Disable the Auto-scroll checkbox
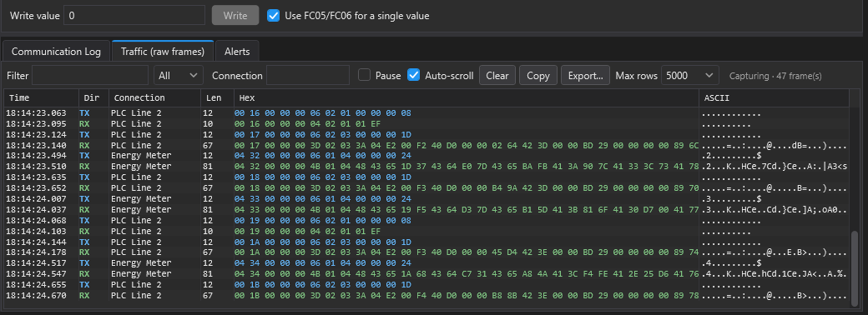868x315 pixels. point(413,75)
